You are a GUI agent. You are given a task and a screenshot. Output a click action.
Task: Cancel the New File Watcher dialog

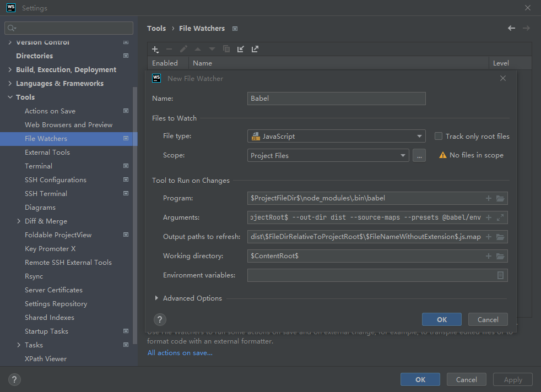click(x=488, y=319)
